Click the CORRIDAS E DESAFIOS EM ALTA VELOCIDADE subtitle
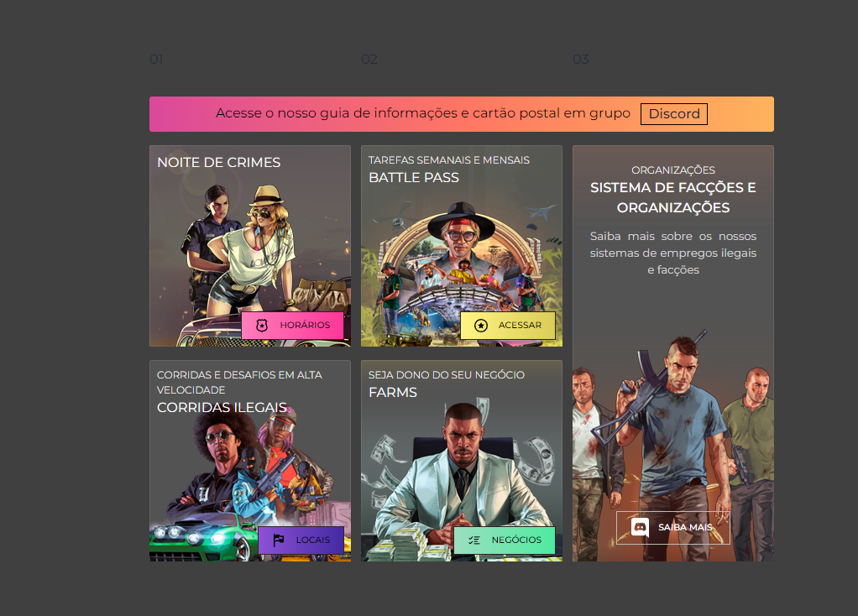The width and height of the screenshot is (858, 616). (239, 383)
